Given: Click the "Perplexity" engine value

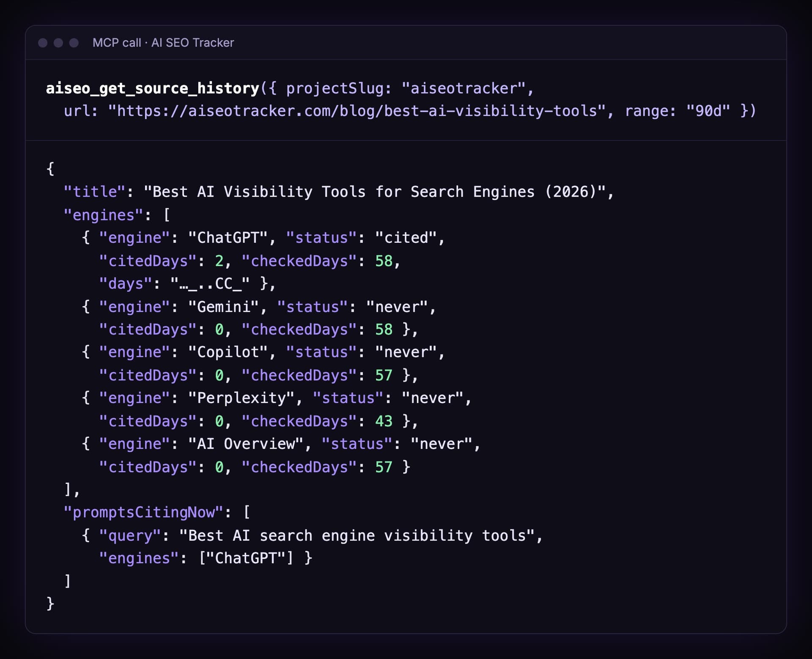Looking at the screenshot, I should tap(241, 398).
